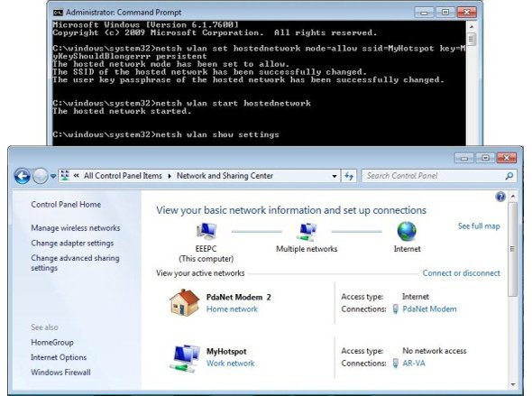Open the PdaNet Modem connection link
This screenshot has width=532, height=396.
click(429, 309)
